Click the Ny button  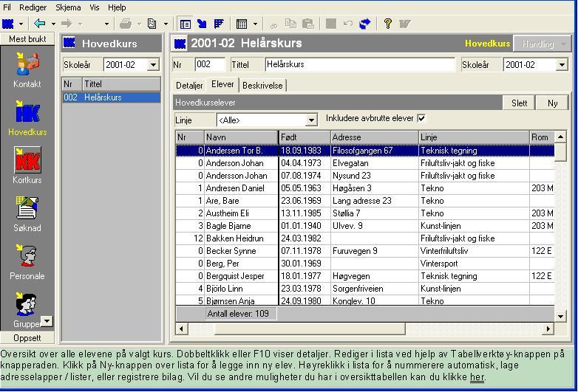(552, 103)
